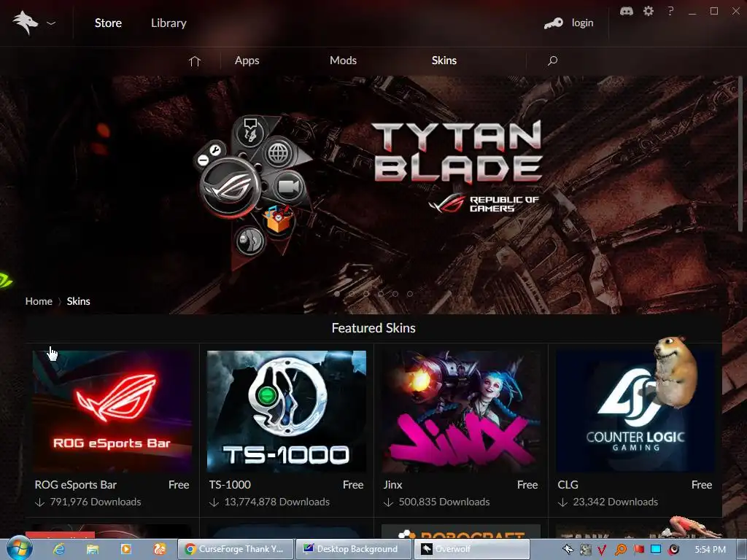
Task: Open Windows Explorer from the taskbar
Action: (93, 549)
